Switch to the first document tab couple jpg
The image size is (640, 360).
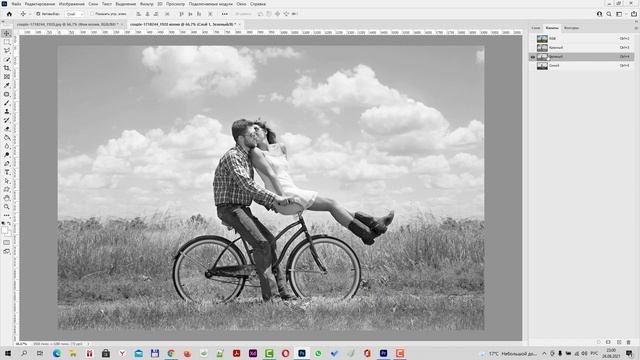pos(69,24)
